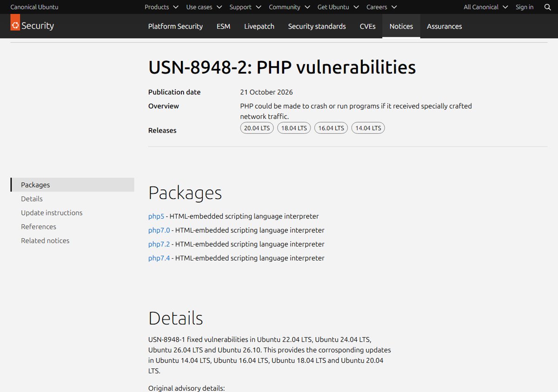
Task: Open the All Canonical dropdown
Action: click(485, 7)
